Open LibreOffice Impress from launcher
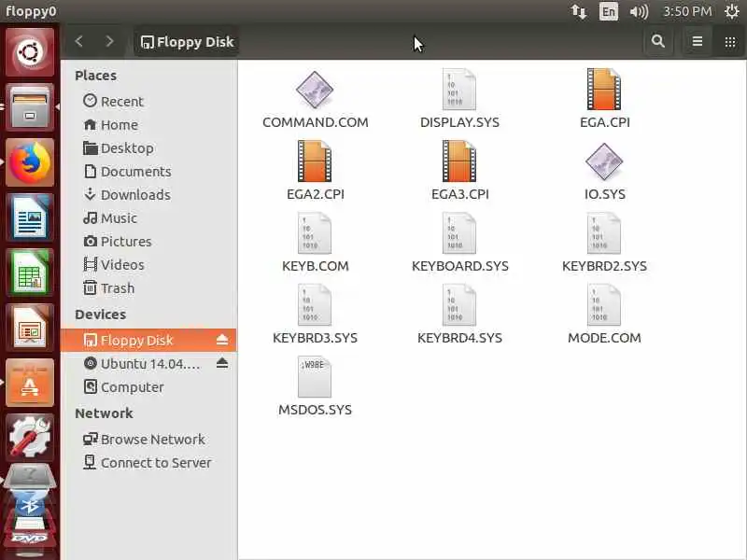The image size is (747, 560). (30, 329)
